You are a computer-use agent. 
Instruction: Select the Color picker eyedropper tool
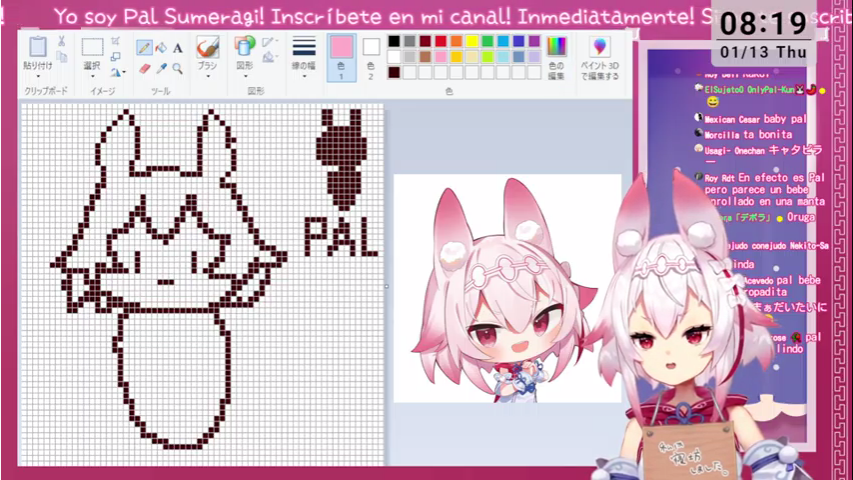[161, 69]
